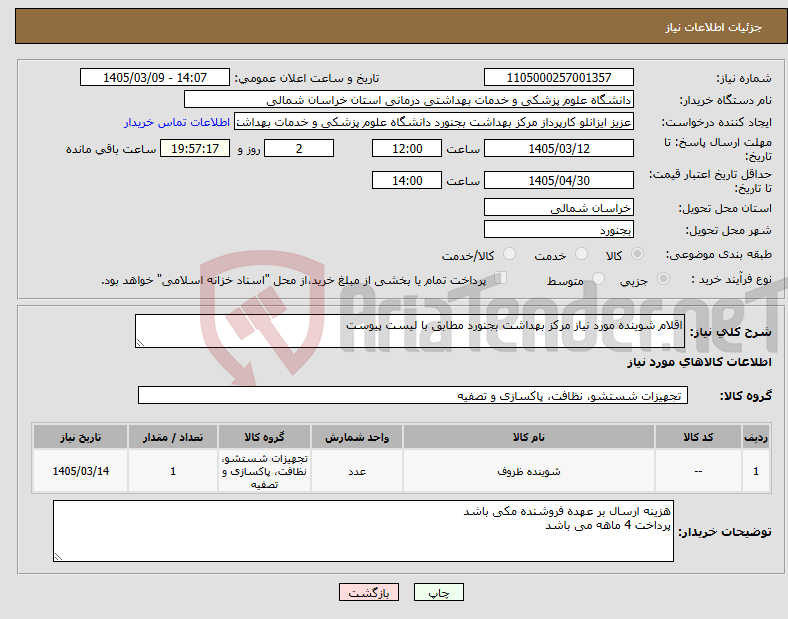Image resolution: width=788 pixels, height=619 pixels.
Task: Click the اطلاعات کالاهای مورد نیاز heading
Action: point(699,362)
